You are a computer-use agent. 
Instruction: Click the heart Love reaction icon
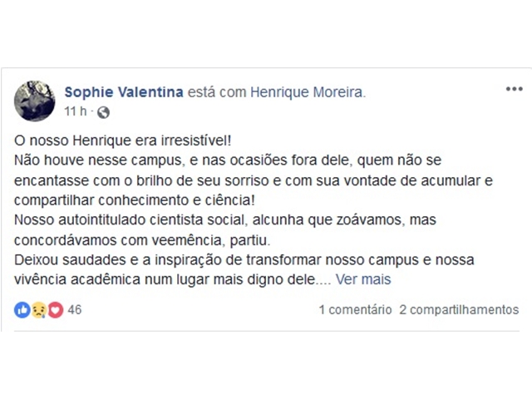click(55, 310)
